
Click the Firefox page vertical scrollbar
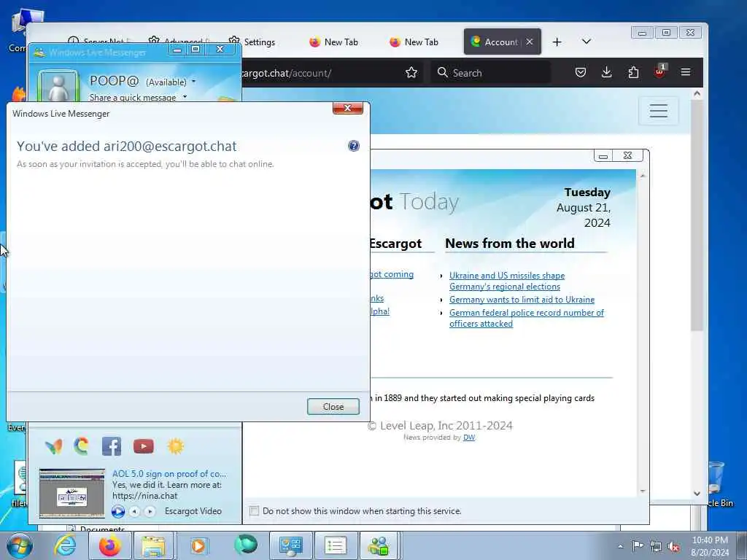tap(697, 214)
